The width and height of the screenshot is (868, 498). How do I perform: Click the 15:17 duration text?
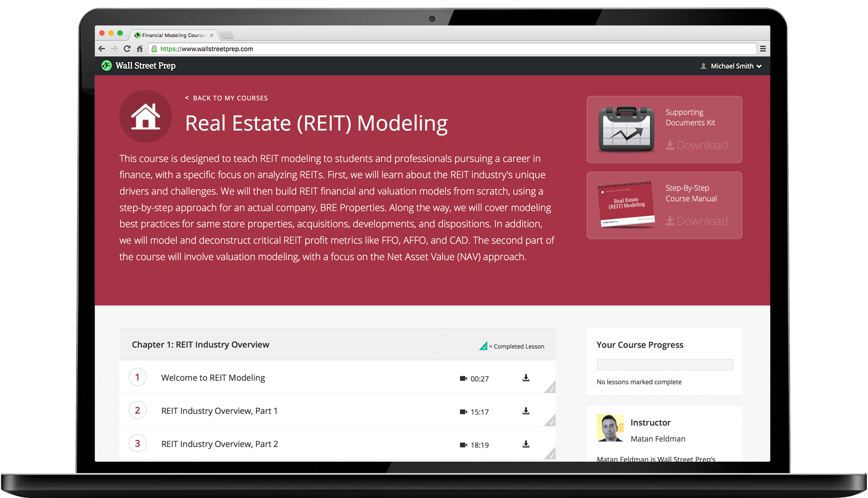[x=480, y=412]
